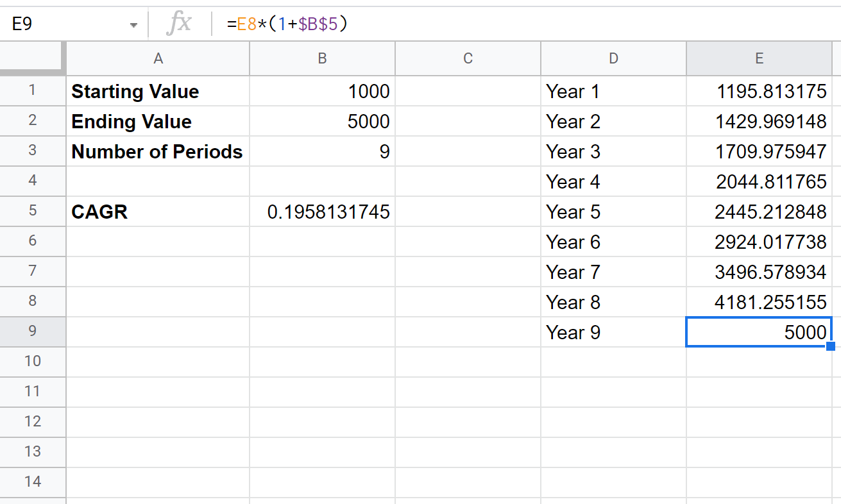The image size is (841, 504).
Task: Click the cell showing 3496.578934
Action: coord(759,272)
